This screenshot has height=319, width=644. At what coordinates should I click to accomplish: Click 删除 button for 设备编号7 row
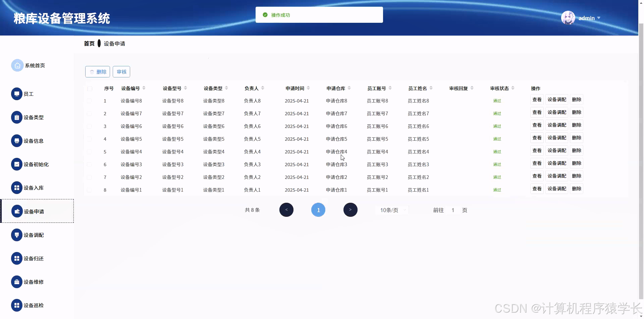[x=577, y=112]
